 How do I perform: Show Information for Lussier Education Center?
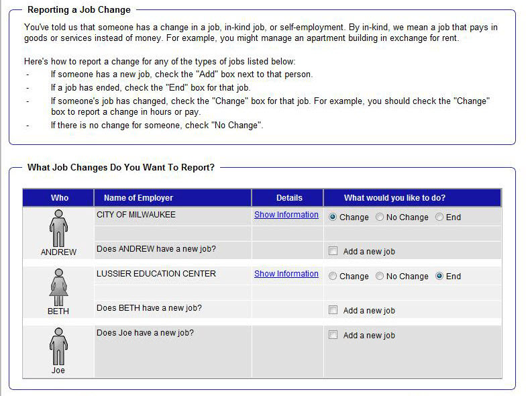[x=286, y=274]
